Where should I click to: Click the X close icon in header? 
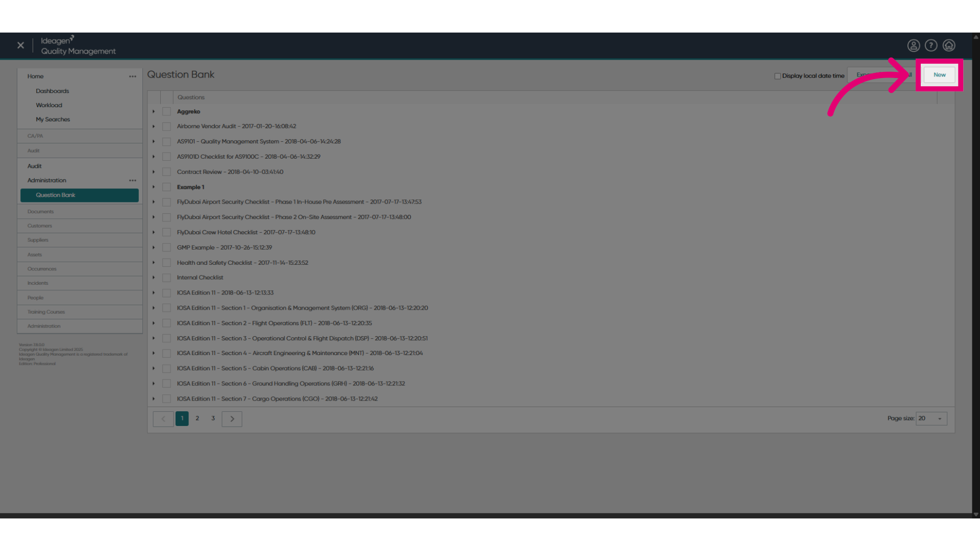tap(20, 45)
